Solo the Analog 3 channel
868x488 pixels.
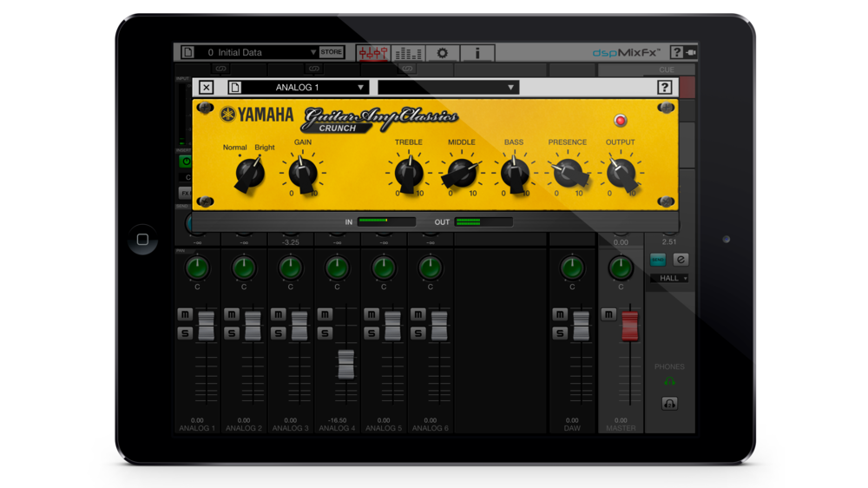278,333
